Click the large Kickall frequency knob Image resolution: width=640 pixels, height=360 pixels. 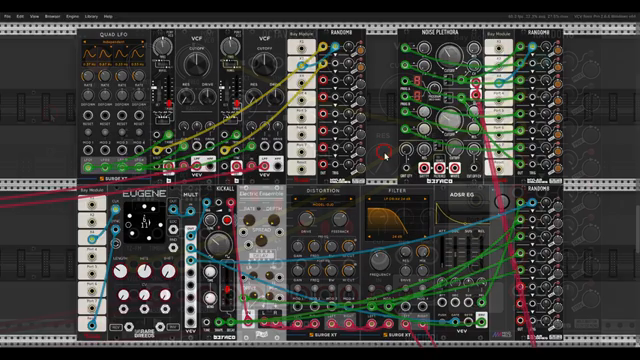pyautogui.click(x=218, y=244)
